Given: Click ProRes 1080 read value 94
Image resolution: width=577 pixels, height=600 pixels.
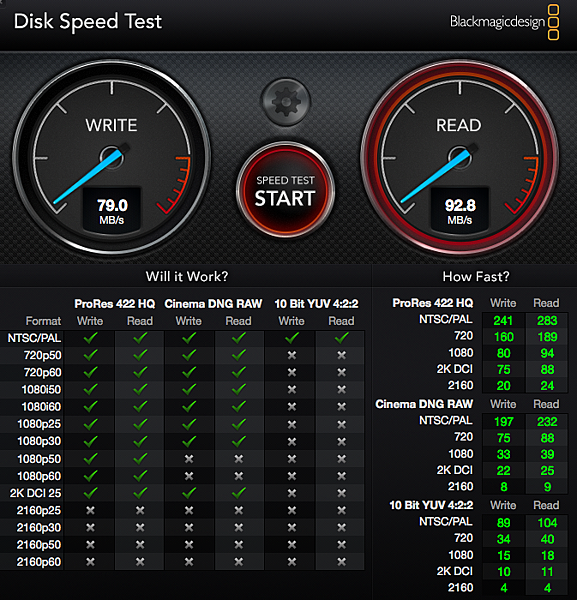Looking at the screenshot, I should point(547,353).
